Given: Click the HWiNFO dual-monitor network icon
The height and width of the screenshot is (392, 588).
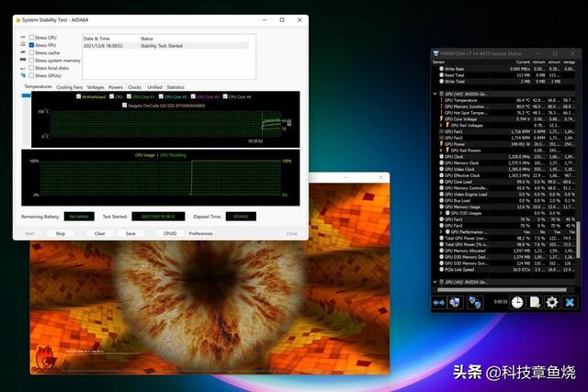Looking at the screenshot, I should tap(455, 302).
